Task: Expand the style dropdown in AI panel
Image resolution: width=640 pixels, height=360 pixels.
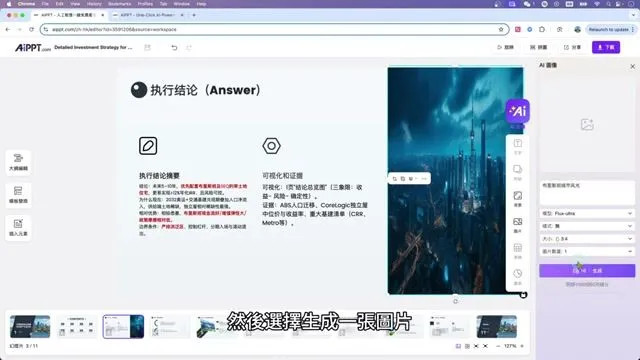Action: click(587, 226)
